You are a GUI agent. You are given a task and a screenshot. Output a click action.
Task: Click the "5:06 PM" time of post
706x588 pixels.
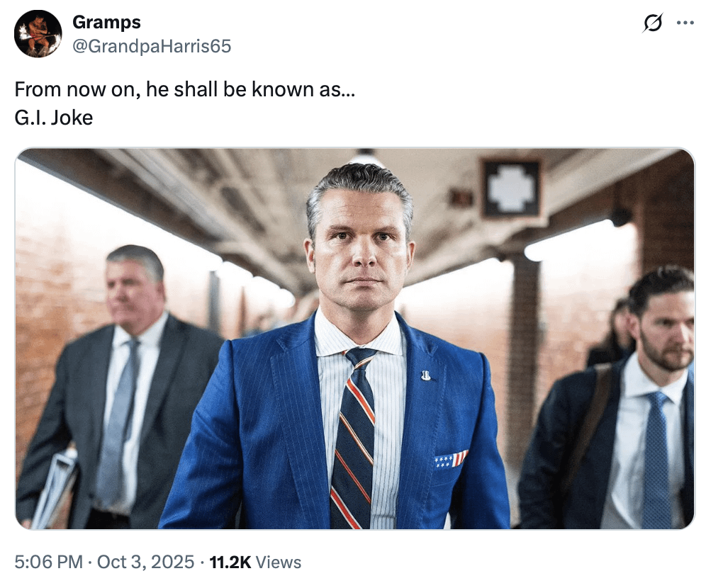coord(49,562)
